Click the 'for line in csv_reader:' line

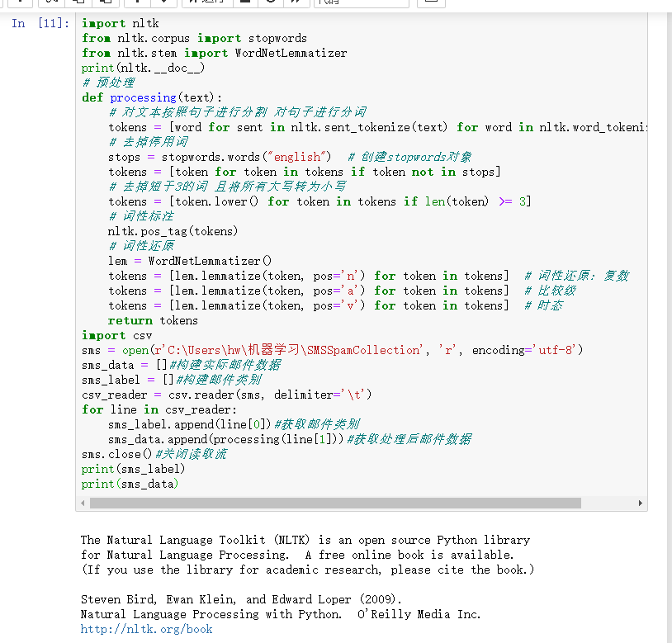pos(159,409)
